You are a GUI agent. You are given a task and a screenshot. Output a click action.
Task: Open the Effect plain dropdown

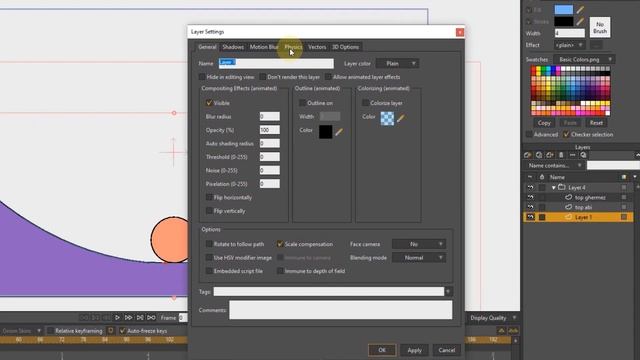pos(570,45)
